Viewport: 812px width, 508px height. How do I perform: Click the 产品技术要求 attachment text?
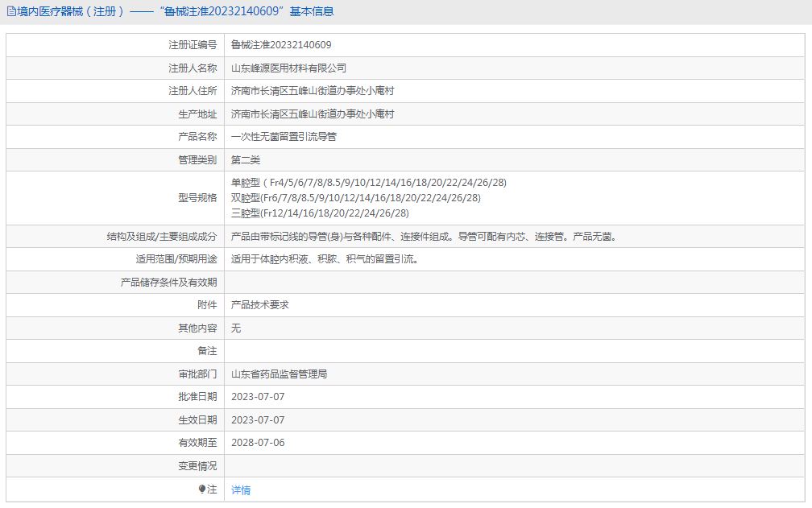[260, 304]
